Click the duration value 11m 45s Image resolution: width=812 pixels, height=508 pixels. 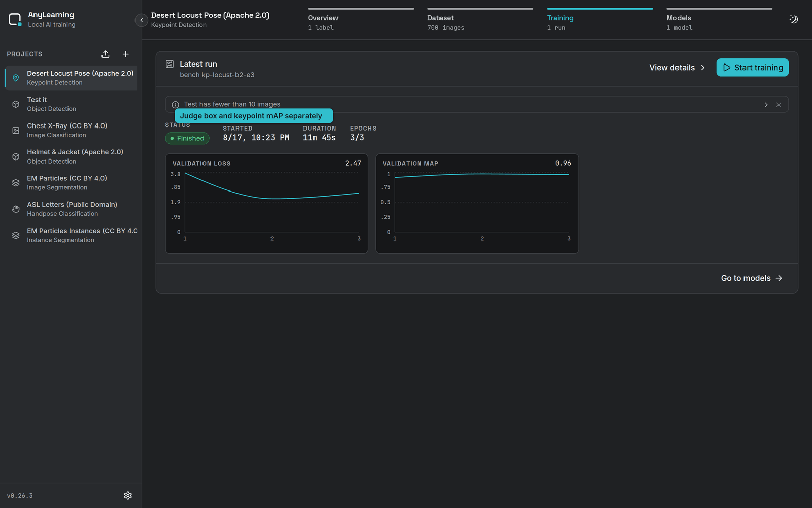(x=319, y=138)
